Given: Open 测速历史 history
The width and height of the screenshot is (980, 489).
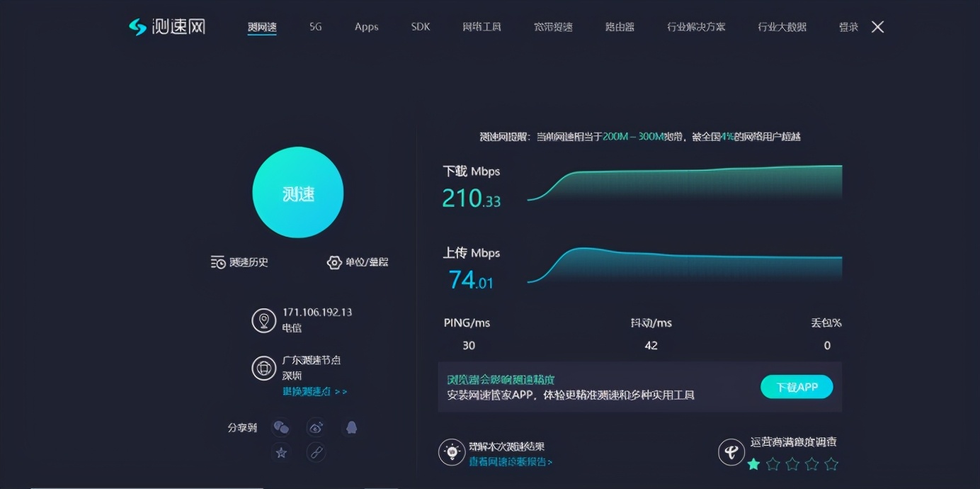Looking at the screenshot, I should (239, 262).
